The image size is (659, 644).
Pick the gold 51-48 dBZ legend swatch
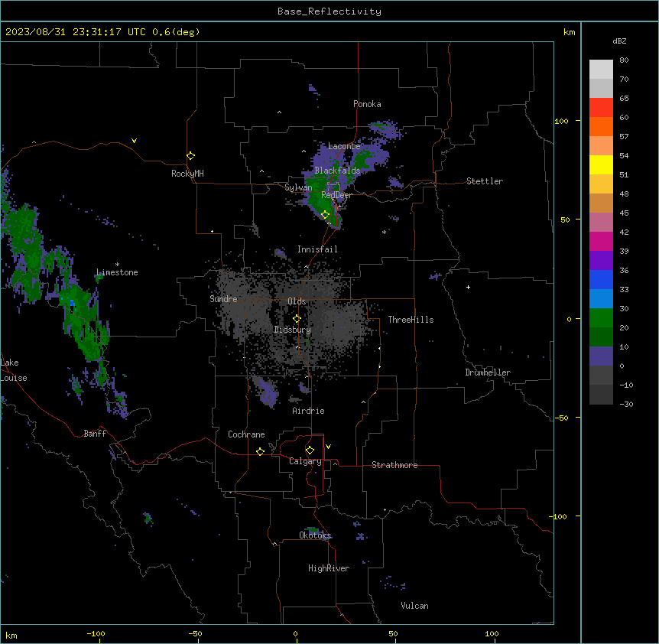[601, 184]
